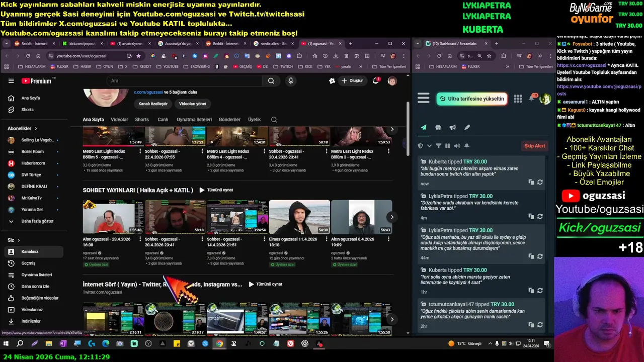Open the YouTube hamburger guide menu
The image size is (644, 362).
(11, 80)
